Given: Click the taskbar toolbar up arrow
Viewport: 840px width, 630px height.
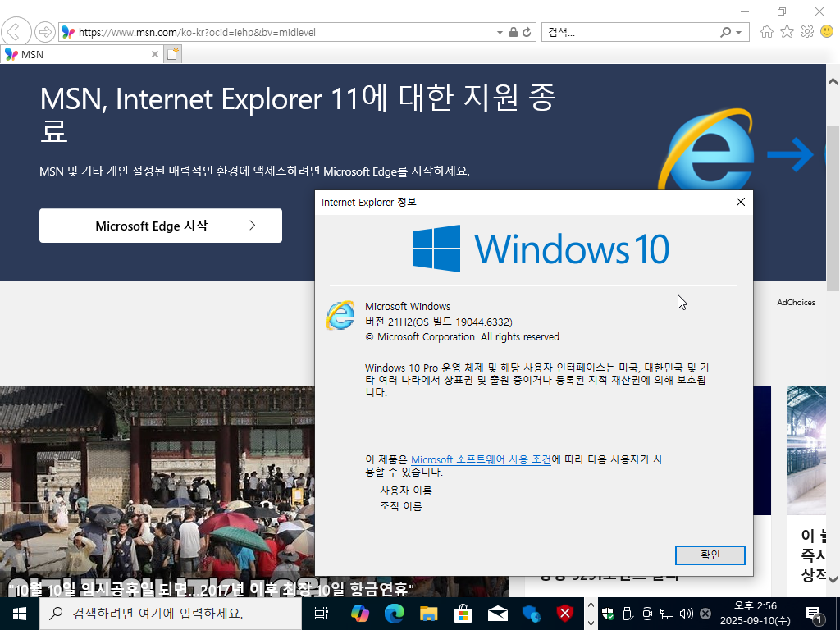Looking at the screenshot, I should [x=591, y=606].
